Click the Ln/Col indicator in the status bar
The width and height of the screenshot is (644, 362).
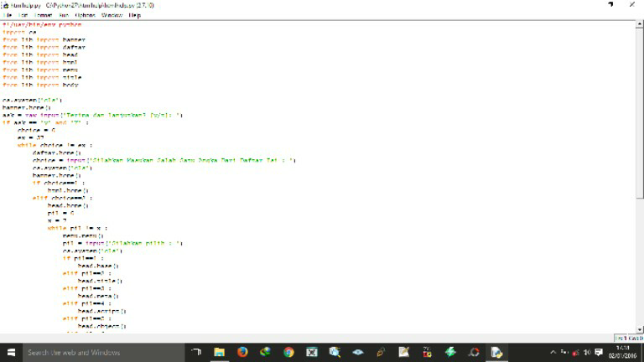[629, 339]
